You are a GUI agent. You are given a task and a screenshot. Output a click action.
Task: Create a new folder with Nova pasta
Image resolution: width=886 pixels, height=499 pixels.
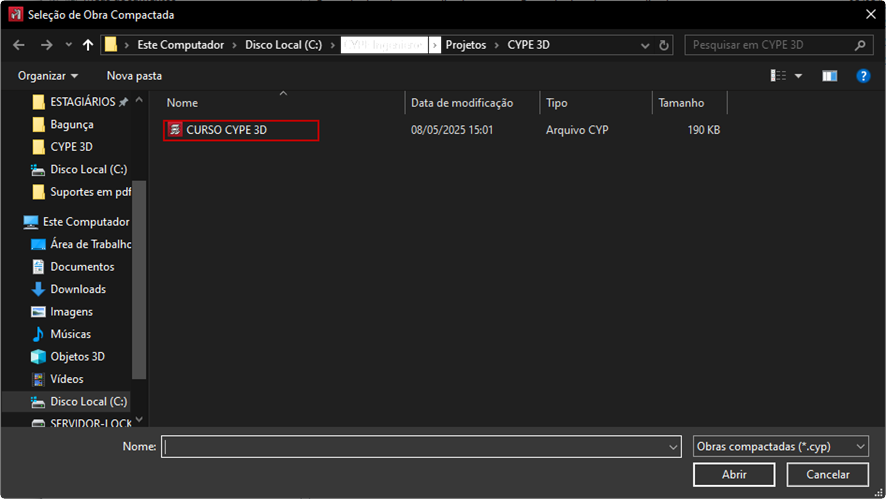tap(134, 76)
